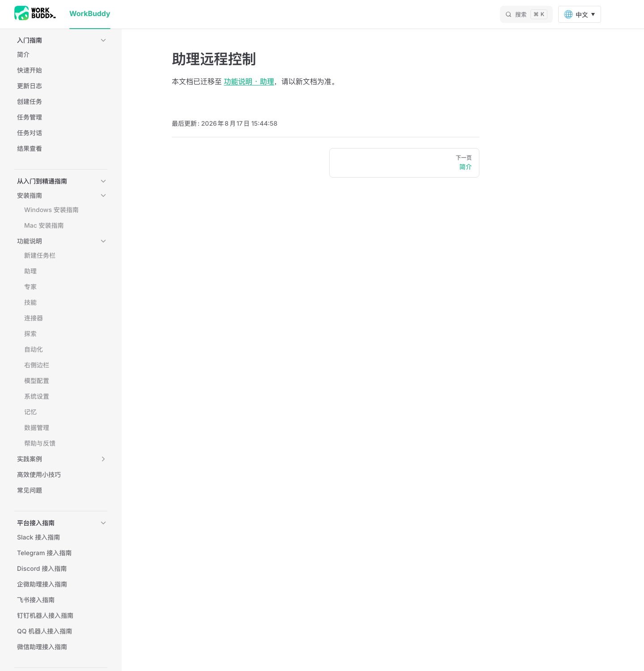Open 自动化 sidebar item
644x671 pixels.
pyautogui.click(x=34, y=349)
